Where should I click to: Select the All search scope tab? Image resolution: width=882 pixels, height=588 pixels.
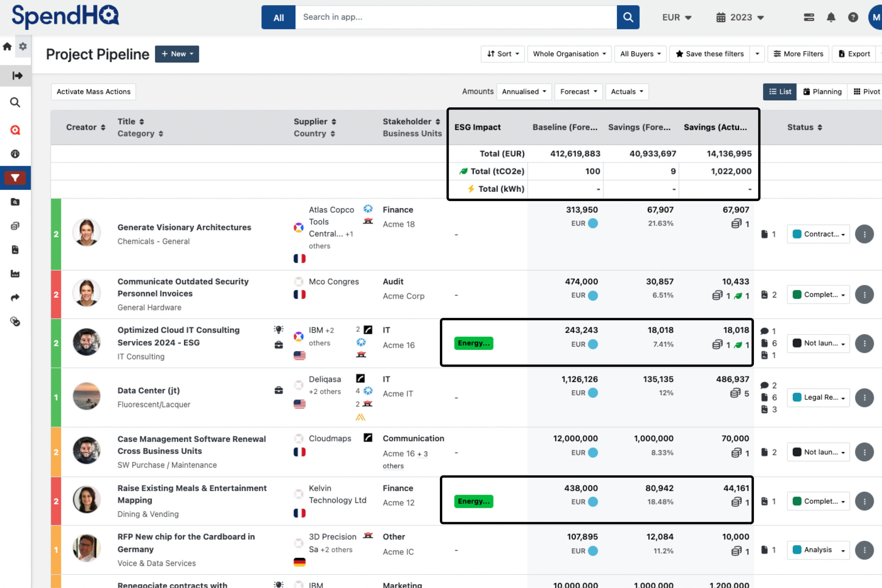click(x=278, y=17)
